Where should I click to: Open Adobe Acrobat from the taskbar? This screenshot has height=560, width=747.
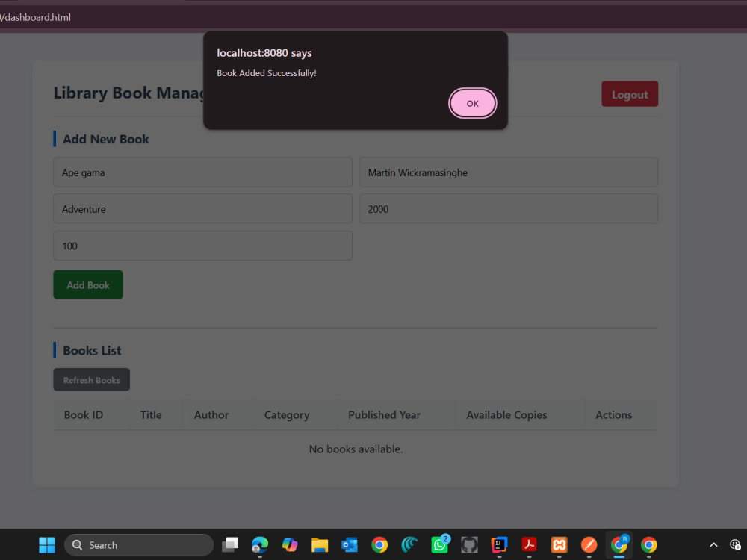click(x=529, y=545)
